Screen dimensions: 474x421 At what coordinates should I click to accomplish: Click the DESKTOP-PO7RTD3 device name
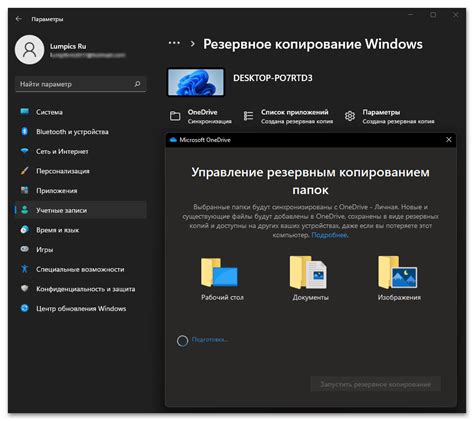tap(273, 78)
